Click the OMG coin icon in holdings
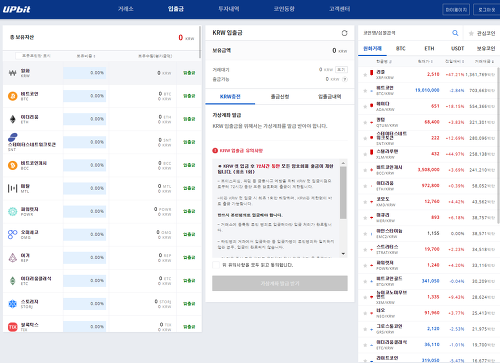 tap(12, 234)
